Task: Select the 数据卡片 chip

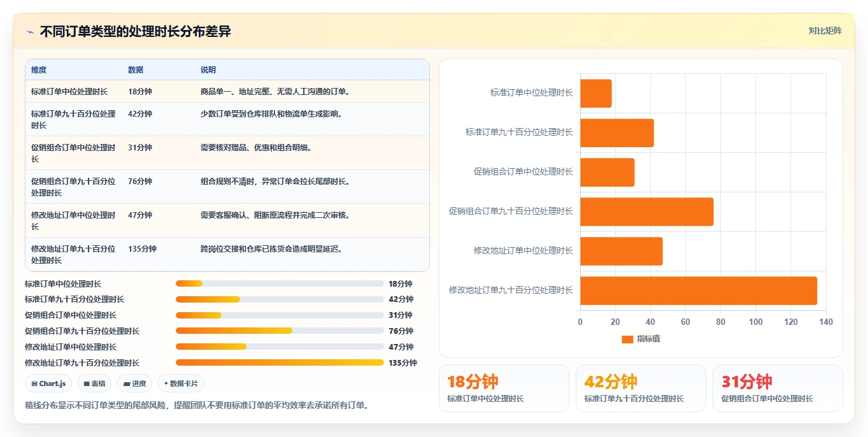Action: point(181,383)
